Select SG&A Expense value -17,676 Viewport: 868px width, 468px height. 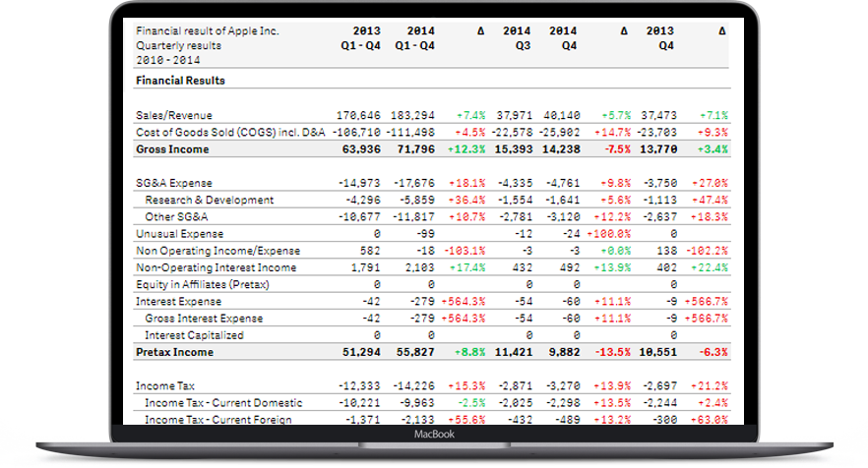click(414, 183)
